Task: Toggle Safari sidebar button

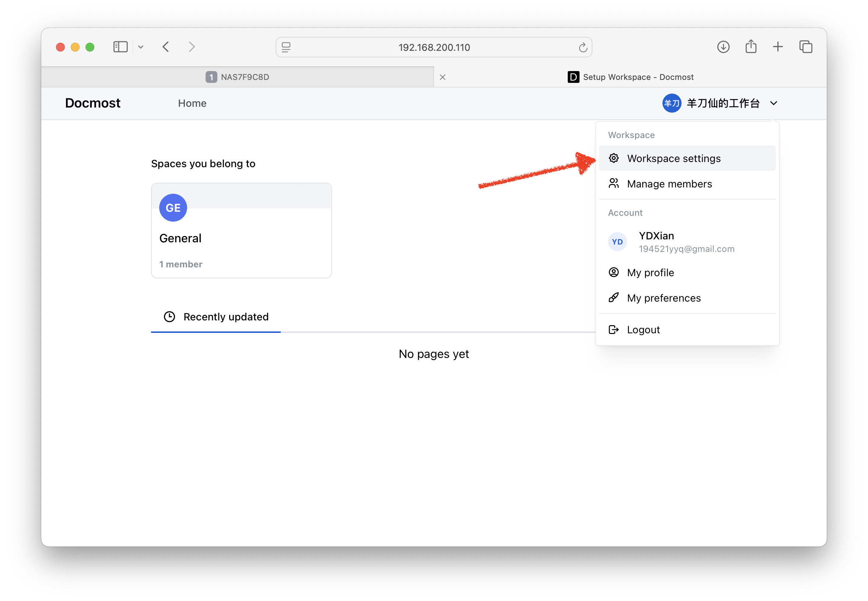Action: coord(120,47)
